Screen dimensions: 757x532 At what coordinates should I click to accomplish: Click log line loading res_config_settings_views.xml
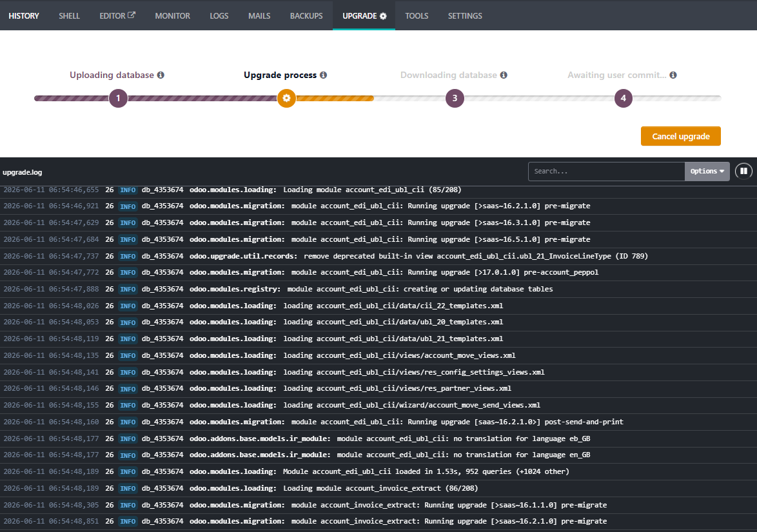point(378,373)
